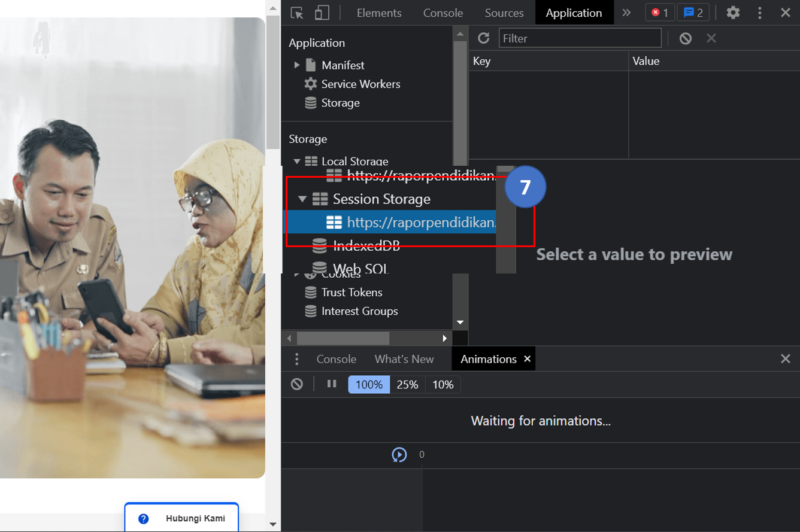Open Trust Tokens item

[x=351, y=292]
